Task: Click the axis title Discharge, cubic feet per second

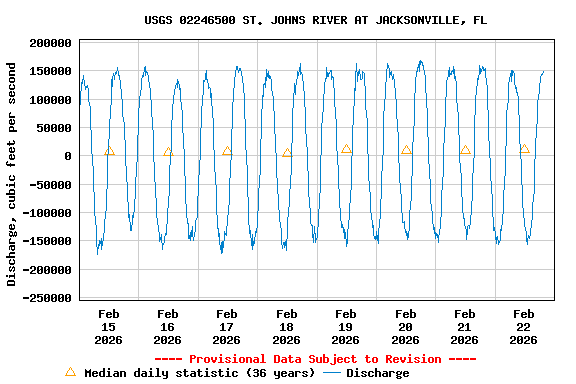Action: (11, 174)
